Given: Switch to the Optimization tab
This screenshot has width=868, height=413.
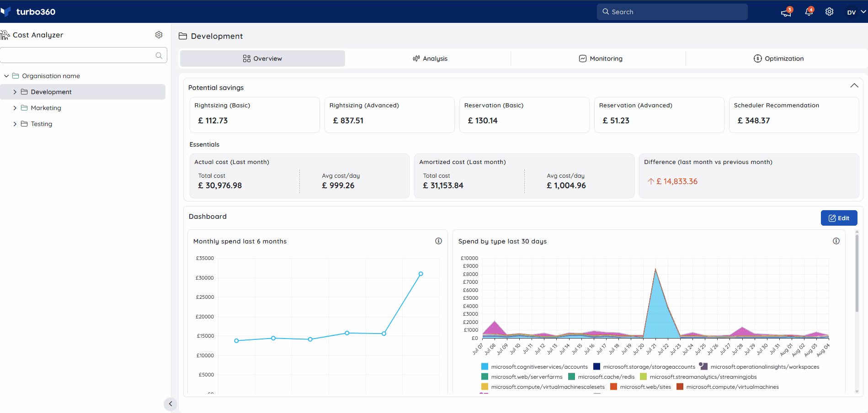Looking at the screenshot, I should (x=778, y=58).
